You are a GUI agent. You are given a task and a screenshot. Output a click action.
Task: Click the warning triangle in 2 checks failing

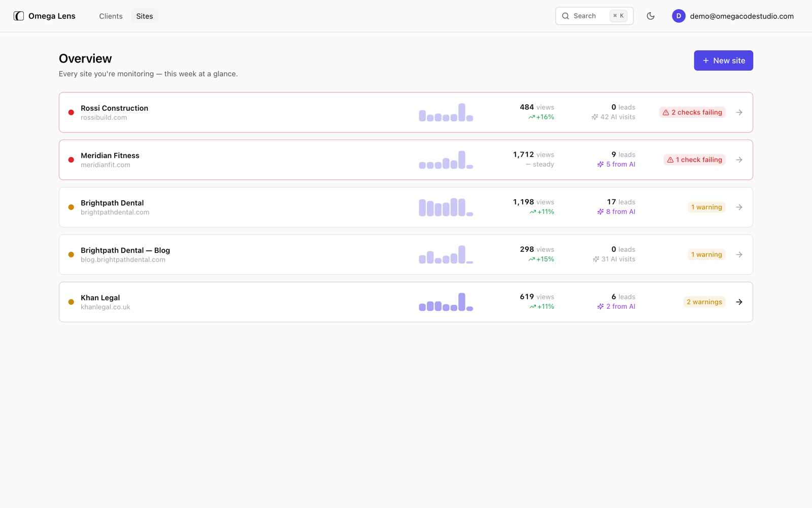(666, 112)
